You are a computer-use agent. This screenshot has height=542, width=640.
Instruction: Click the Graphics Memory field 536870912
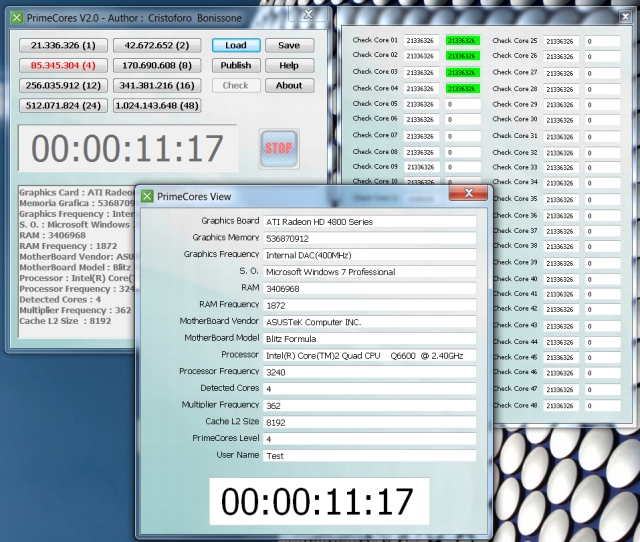click(x=369, y=238)
